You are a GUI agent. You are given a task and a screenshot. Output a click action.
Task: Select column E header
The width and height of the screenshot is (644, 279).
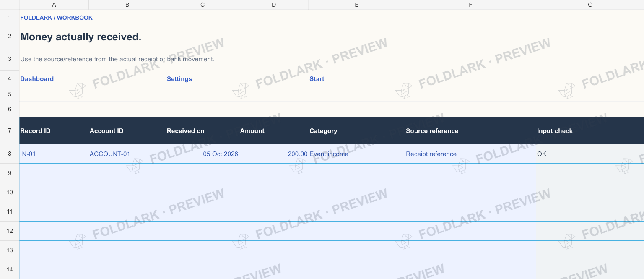[357, 5]
